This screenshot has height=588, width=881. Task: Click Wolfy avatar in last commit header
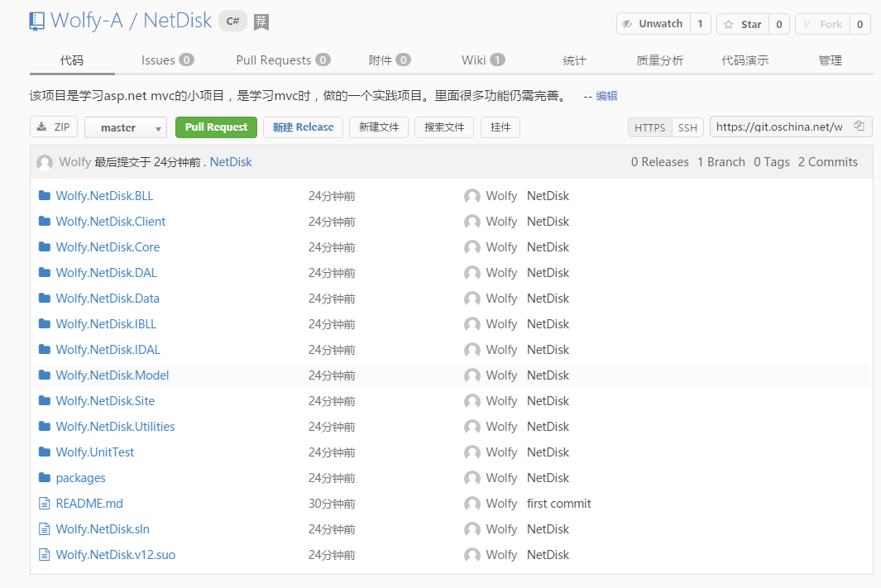click(45, 163)
